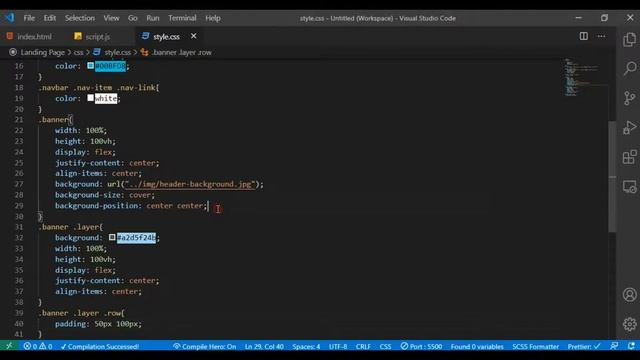The width and height of the screenshot is (640, 360).
Task: Open the errors and warnings count
Action: (38, 346)
